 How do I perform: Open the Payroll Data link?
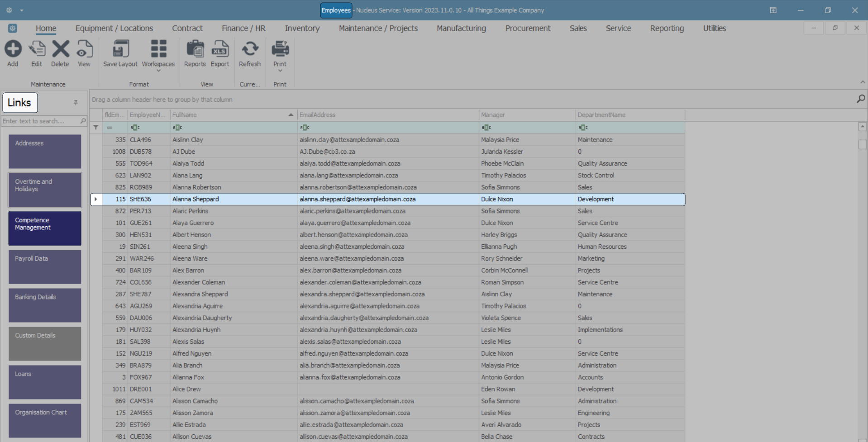tap(45, 266)
